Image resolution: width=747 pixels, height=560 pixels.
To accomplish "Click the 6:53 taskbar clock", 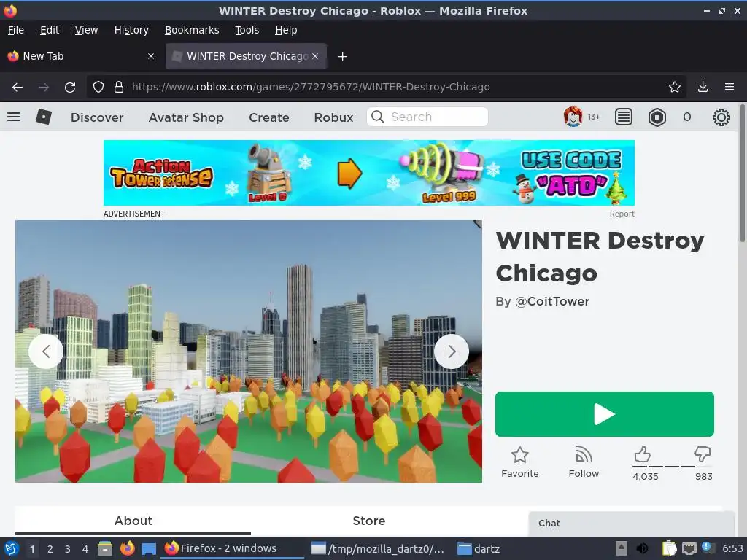I will (732, 548).
